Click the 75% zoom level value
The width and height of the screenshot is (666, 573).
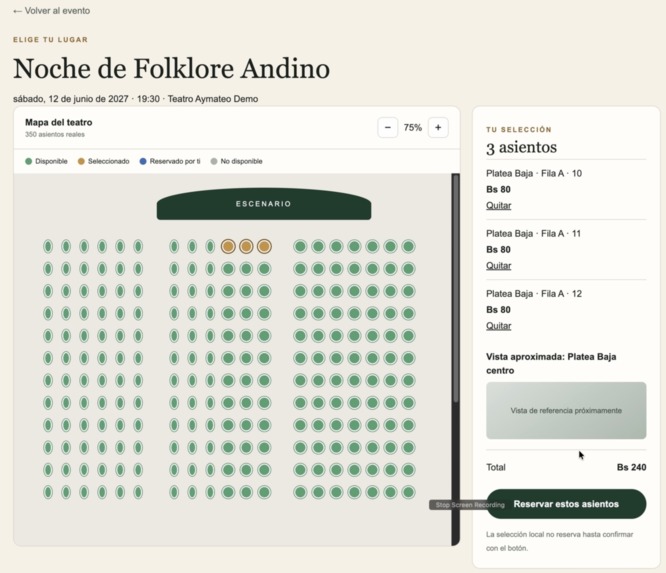(x=412, y=127)
